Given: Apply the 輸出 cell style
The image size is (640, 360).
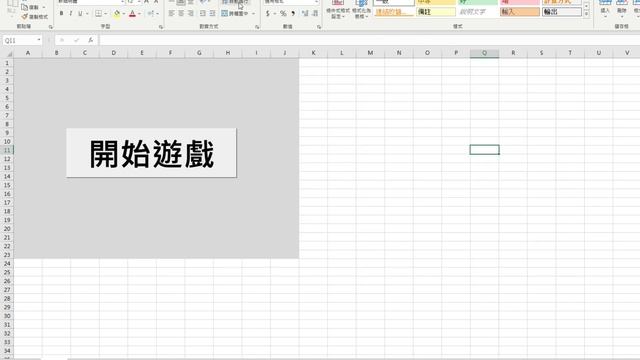Looking at the screenshot, I should (562, 12).
